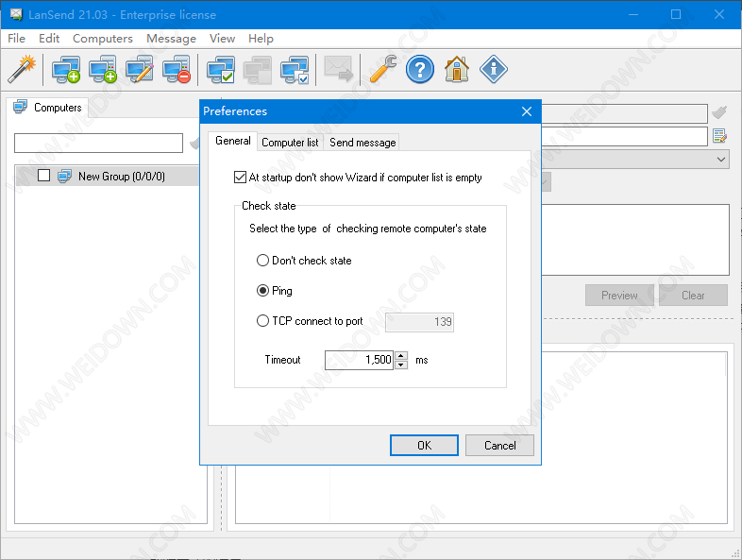Click the Preview button
The width and height of the screenshot is (742, 560).
pyautogui.click(x=619, y=296)
